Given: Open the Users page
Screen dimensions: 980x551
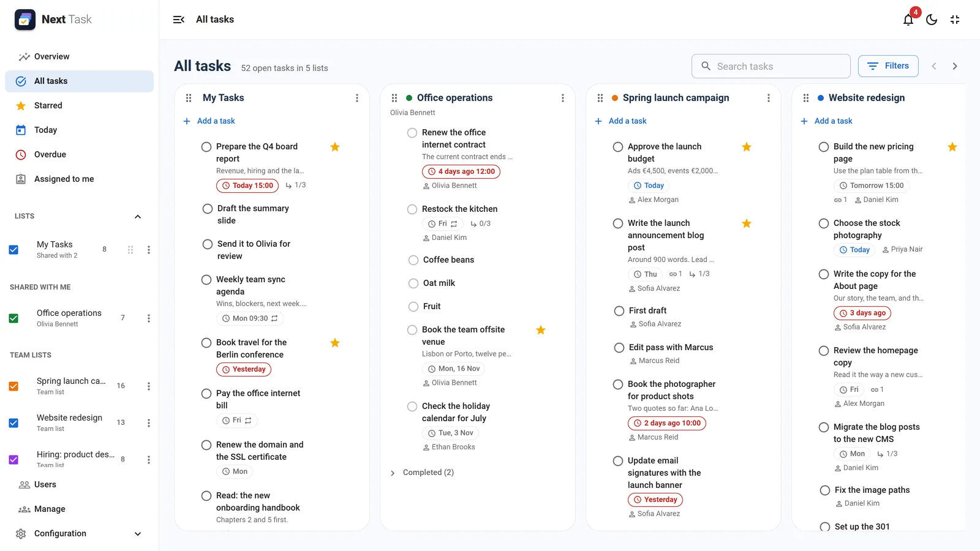Looking at the screenshot, I should pos(80,484).
